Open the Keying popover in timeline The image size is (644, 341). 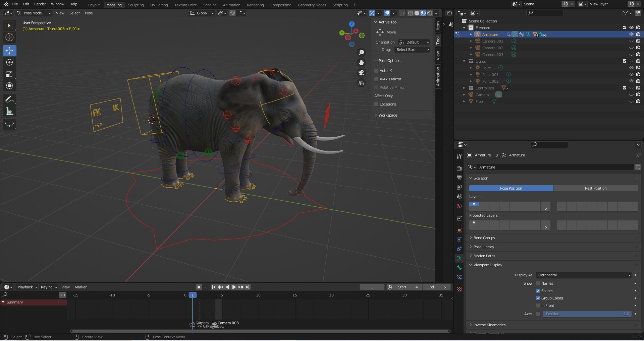click(49, 287)
